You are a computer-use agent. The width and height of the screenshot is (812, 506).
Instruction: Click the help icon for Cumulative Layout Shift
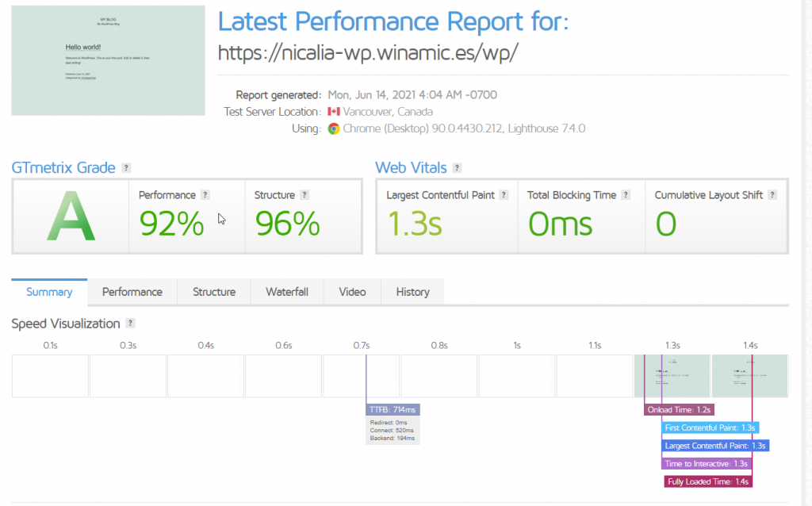coord(772,195)
